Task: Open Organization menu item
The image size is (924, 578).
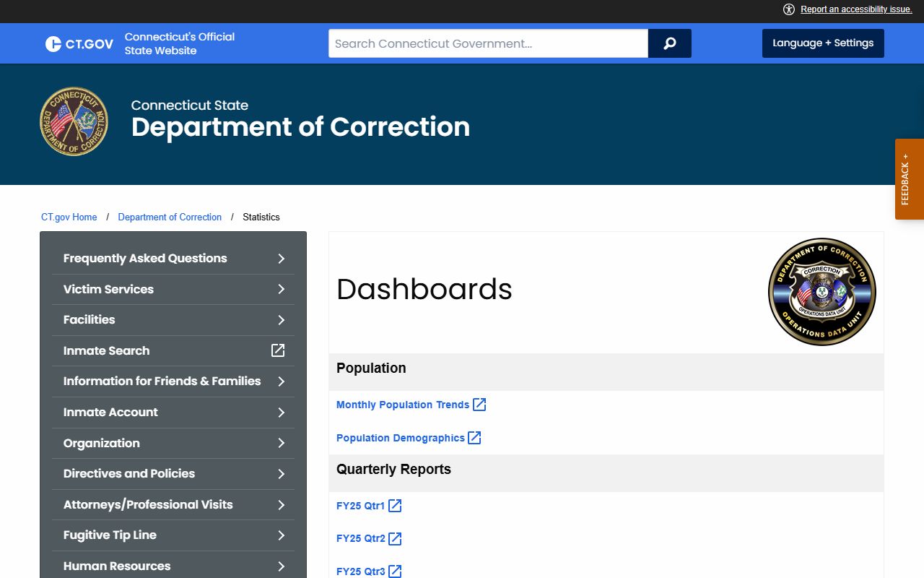Action: pos(173,443)
